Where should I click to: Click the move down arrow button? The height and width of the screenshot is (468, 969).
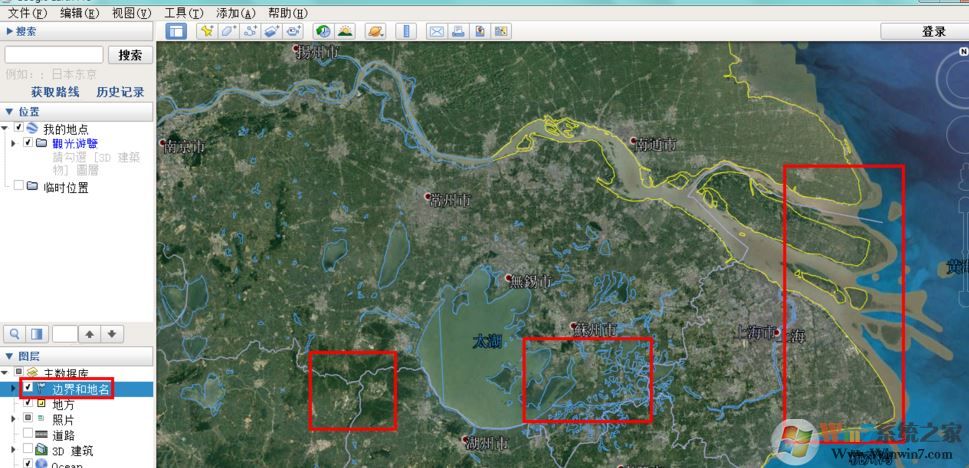pos(112,334)
